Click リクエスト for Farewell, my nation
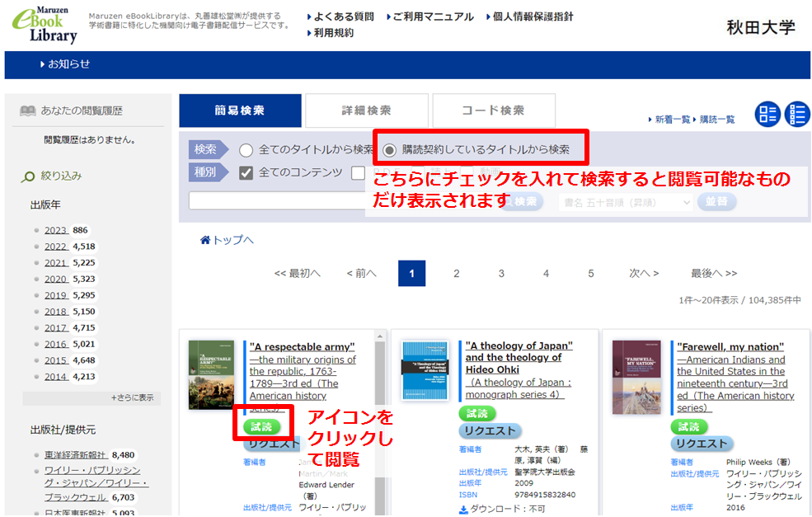The image size is (812, 517). 702,444
